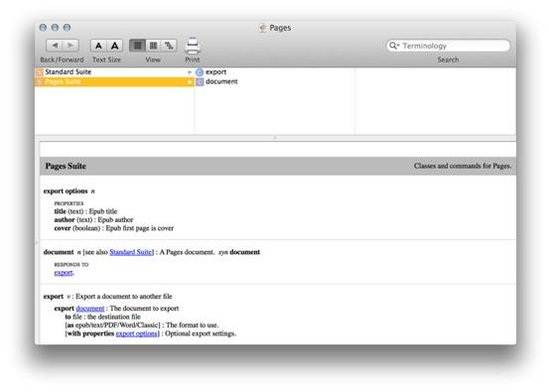This screenshot has width=550, height=392.
Task: Click the document class icon
Action: pos(200,82)
